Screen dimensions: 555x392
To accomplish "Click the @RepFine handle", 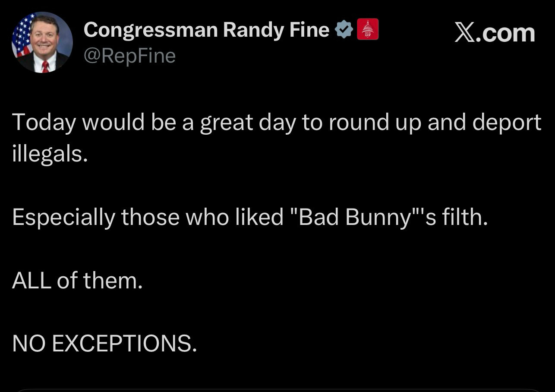I will (129, 56).
